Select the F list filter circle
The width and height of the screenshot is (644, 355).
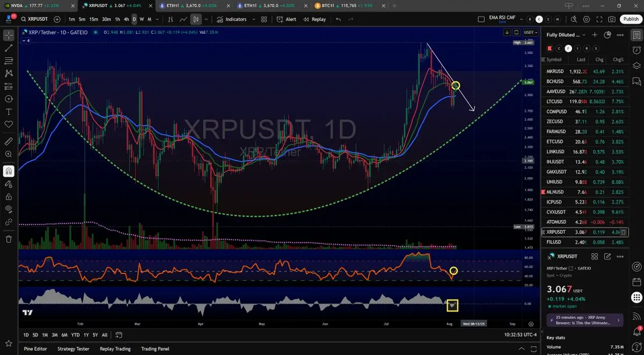[x=568, y=48]
